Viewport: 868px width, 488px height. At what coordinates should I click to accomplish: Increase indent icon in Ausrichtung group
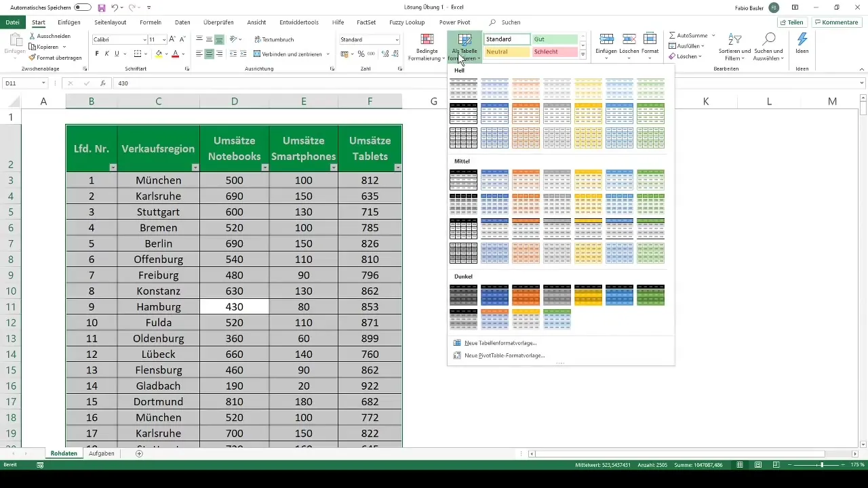(243, 54)
